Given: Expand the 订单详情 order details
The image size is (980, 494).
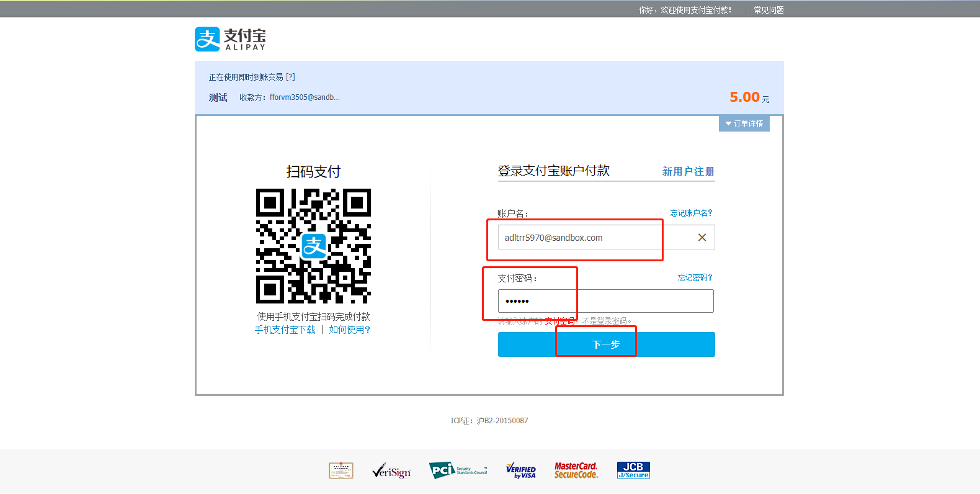Looking at the screenshot, I should click(744, 123).
